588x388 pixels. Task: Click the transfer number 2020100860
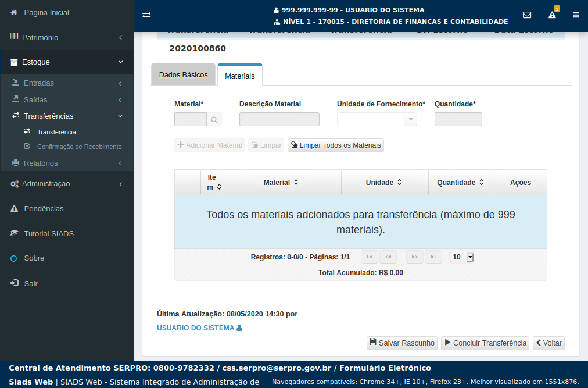[x=198, y=48]
